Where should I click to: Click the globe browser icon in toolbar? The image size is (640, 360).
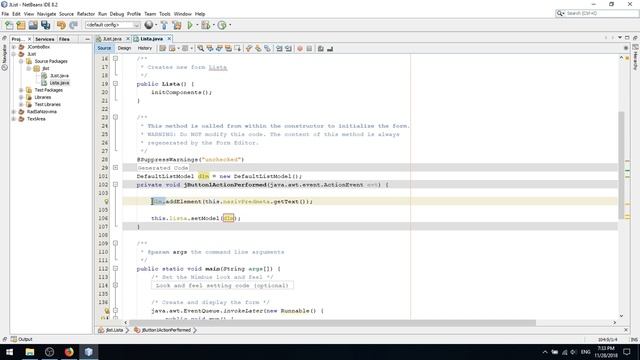point(149,25)
